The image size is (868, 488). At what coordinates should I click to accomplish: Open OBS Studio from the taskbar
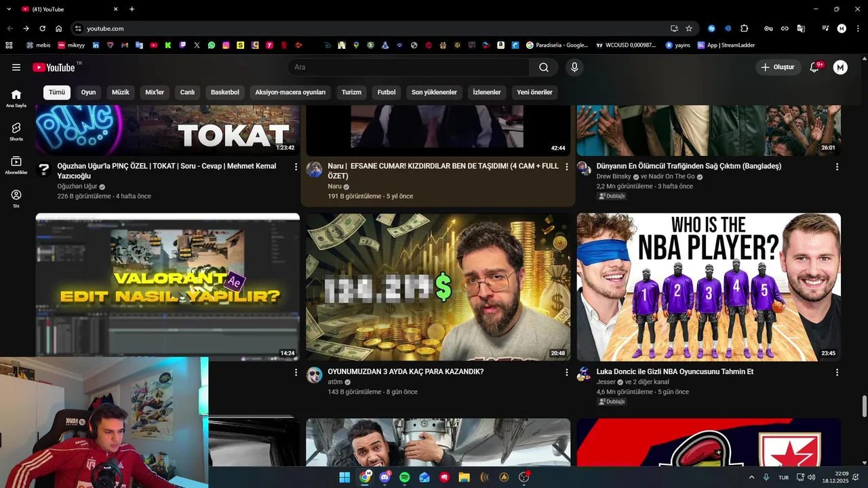[x=524, y=477]
